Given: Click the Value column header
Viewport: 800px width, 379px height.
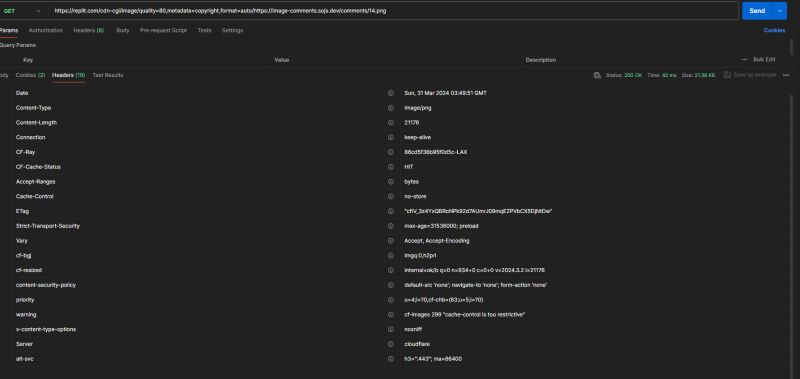Looking at the screenshot, I should coord(282,60).
